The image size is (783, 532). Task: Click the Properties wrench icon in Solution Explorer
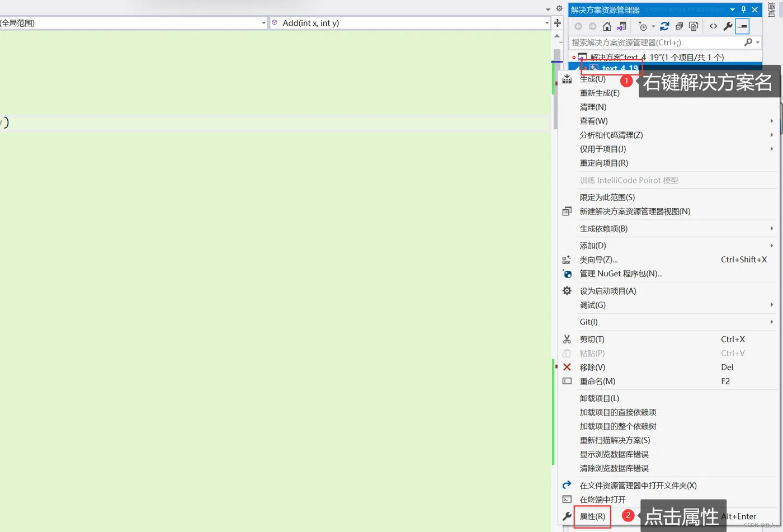[727, 26]
